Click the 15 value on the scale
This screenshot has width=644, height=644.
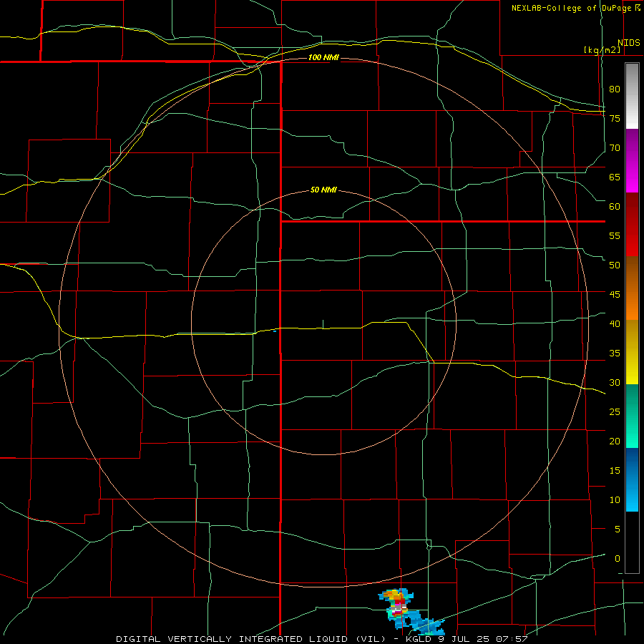[615, 470]
